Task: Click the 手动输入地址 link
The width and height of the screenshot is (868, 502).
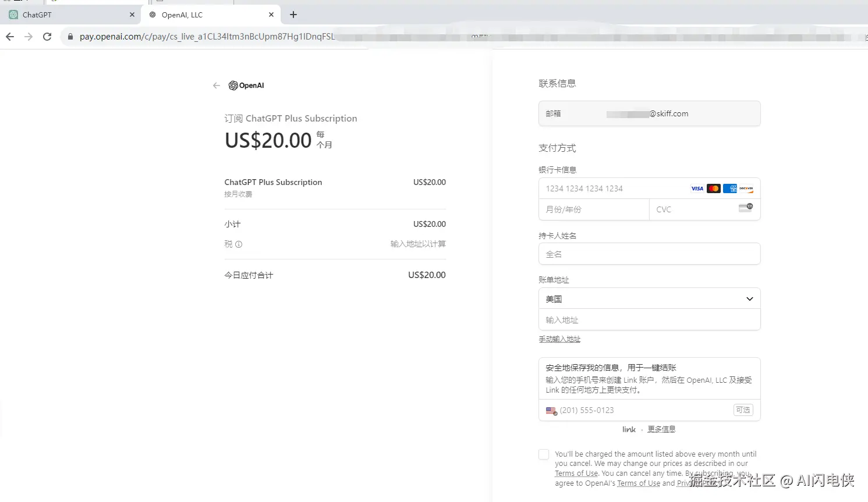Action: pyautogui.click(x=559, y=339)
